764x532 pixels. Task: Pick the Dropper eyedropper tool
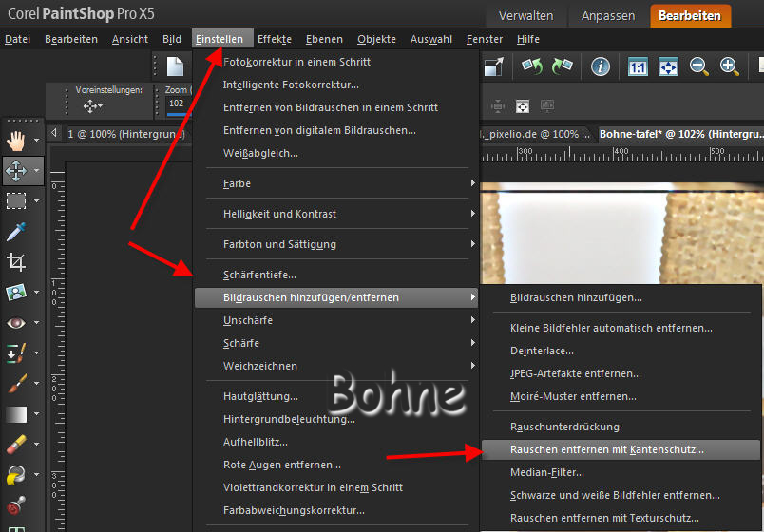[x=16, y=231]
